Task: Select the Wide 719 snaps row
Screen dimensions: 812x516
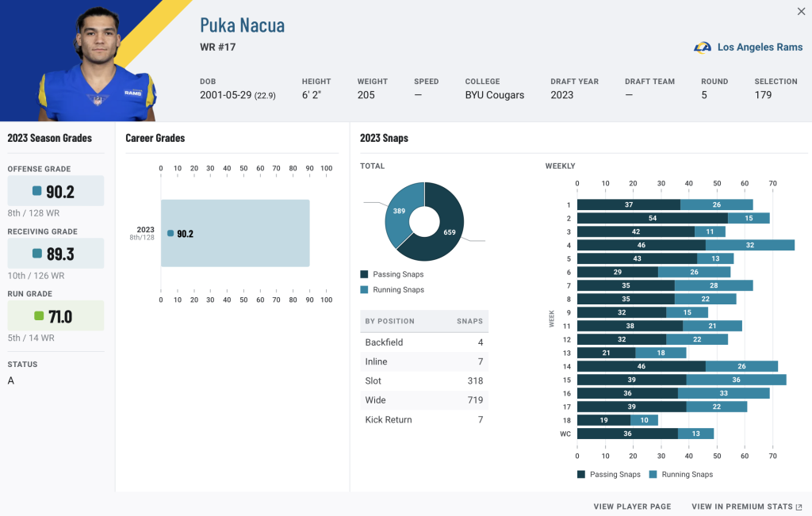Action: pyautogui.click(x=424, y=400)
